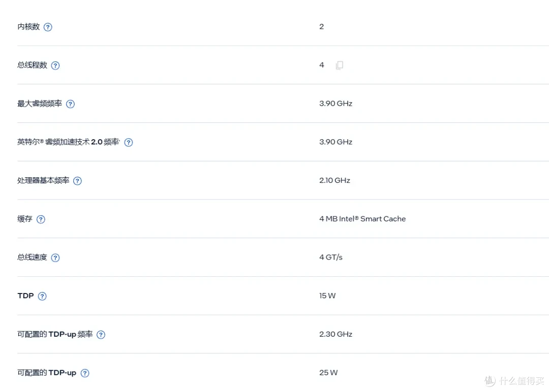This screenshot has width=549, height=392.
Task: Open help icon beside TDP
Action: (42, 296)
